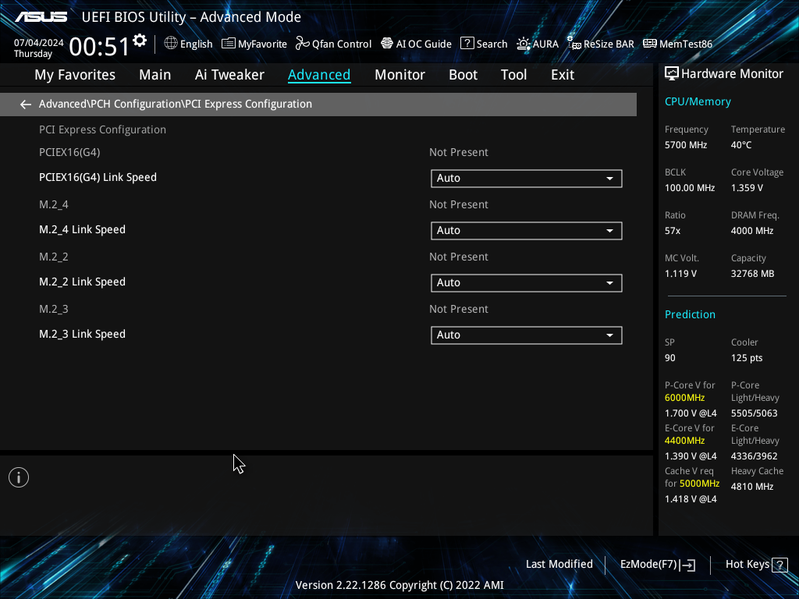Switch to the Ai Tweaker tab

click(x=229, y=75)
